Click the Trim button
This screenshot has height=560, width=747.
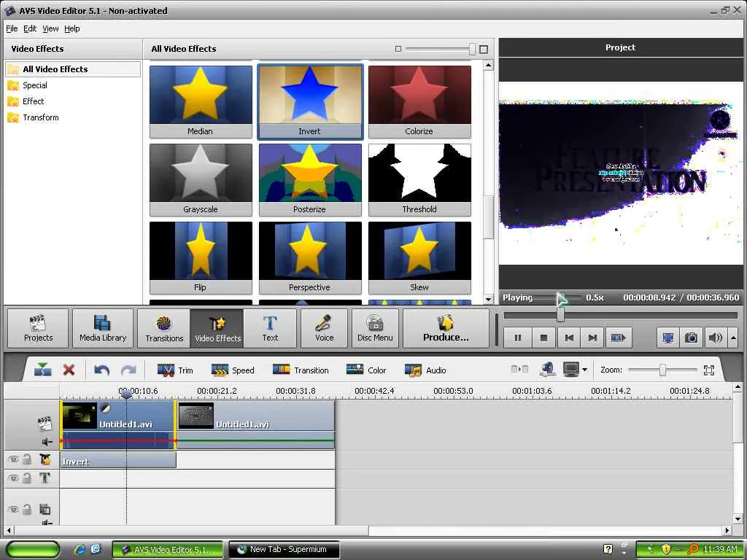click(x=175, y=370)
